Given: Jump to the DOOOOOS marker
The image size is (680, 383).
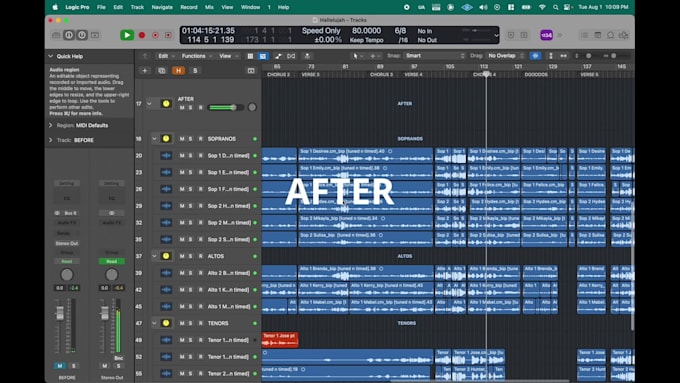Looking at the screenshot, I should point(536,75).
